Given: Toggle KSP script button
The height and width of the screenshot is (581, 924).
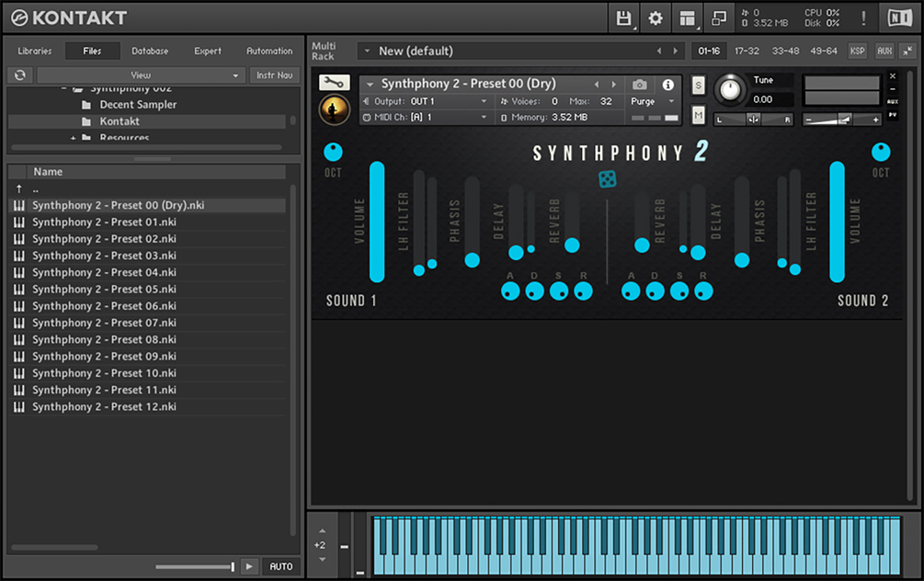Looking at the screenshot, I should tap(858, 51).
